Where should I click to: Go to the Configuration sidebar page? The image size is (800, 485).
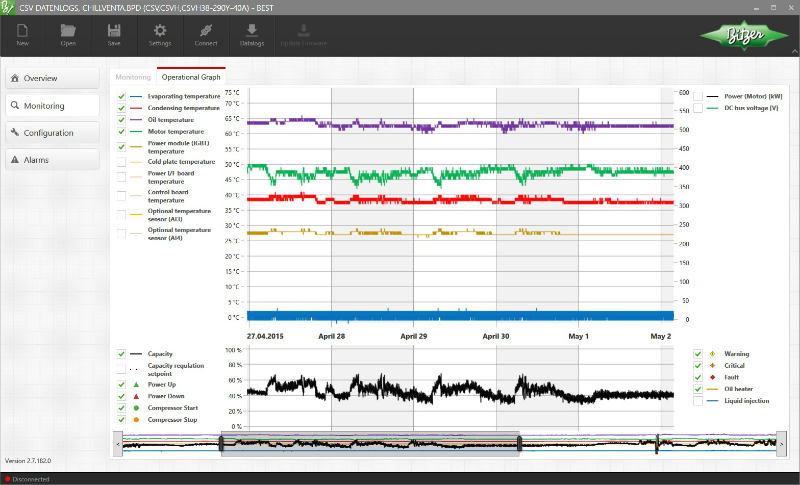pos(52,133)
